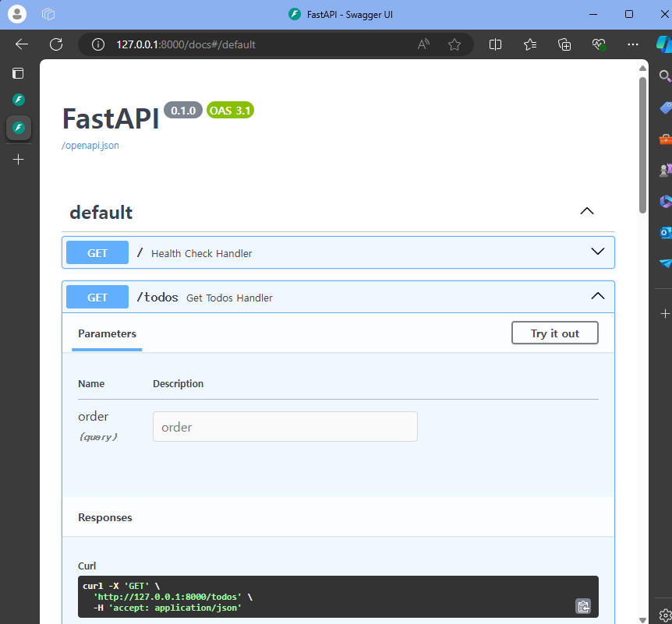
Task: Open workspaces icon in title bar
Action: point(48,14)
